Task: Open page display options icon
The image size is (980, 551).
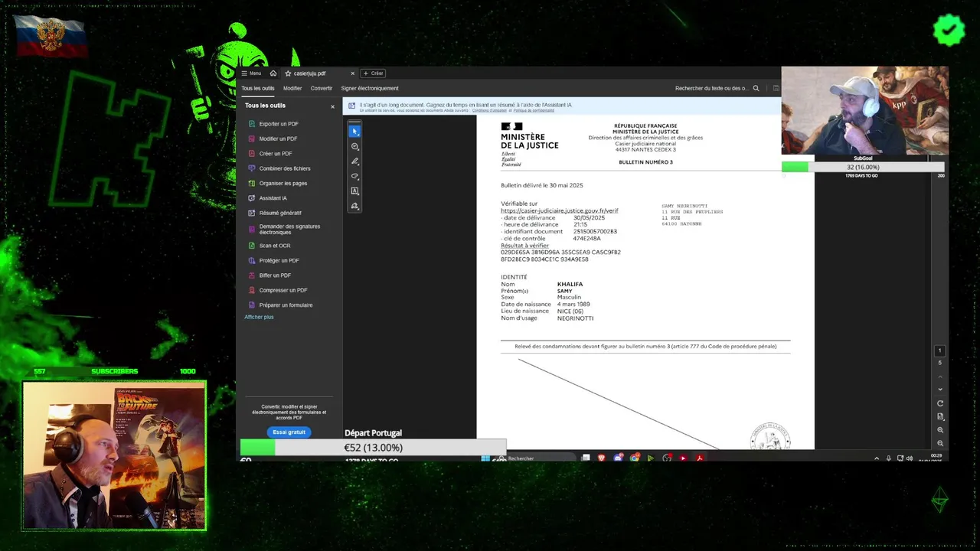Action: [940, 416]
